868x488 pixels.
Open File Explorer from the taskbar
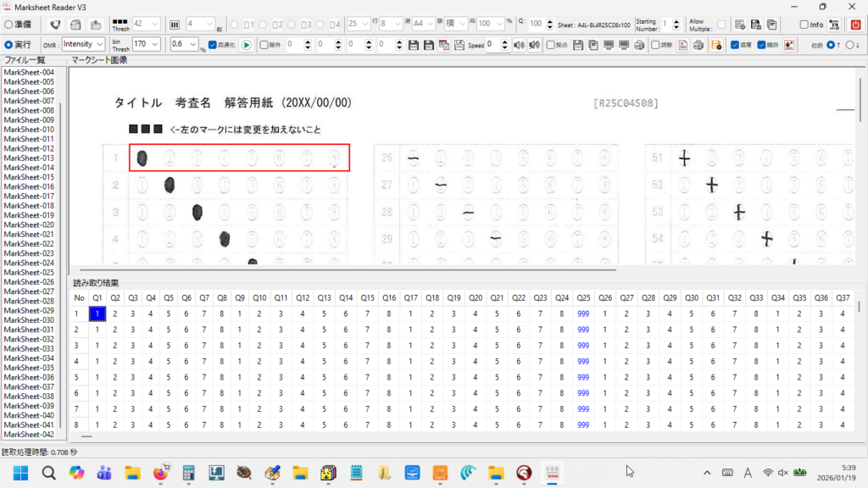point(133,472)
